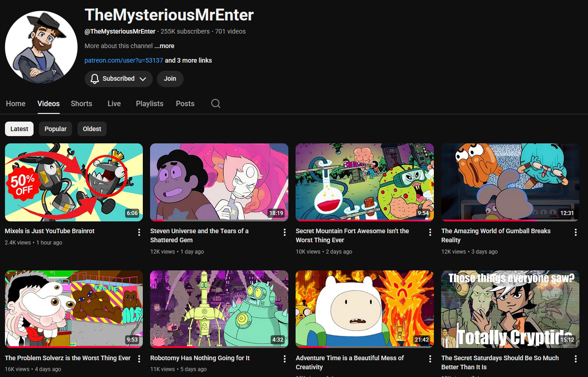Click the '701 videos' count text

pos(230,31)
